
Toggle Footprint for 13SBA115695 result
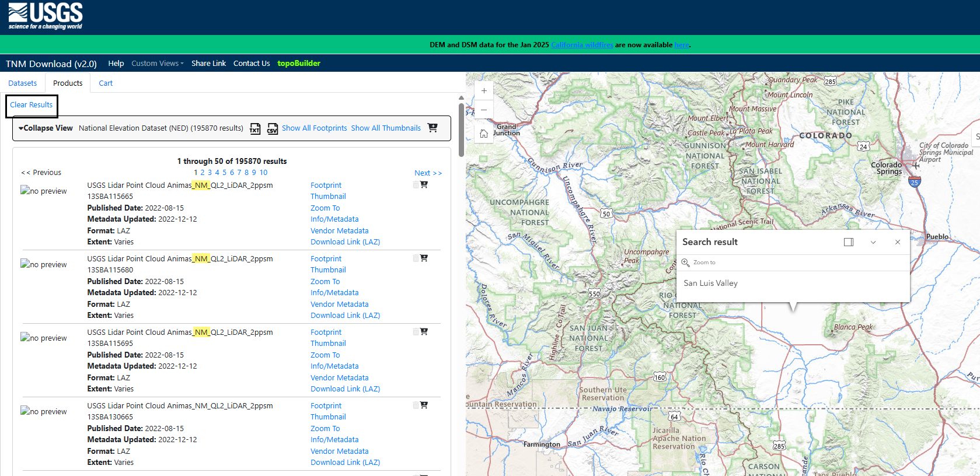click(326, 332)
